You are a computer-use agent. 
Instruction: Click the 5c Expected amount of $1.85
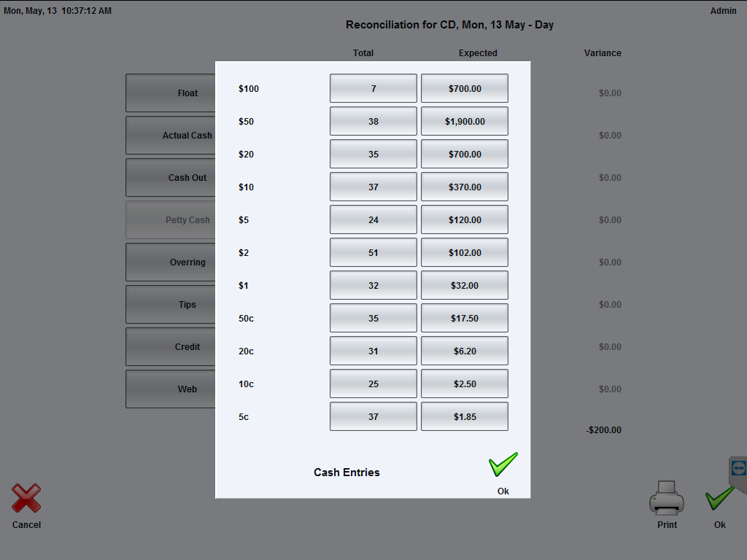coord(464,416)
